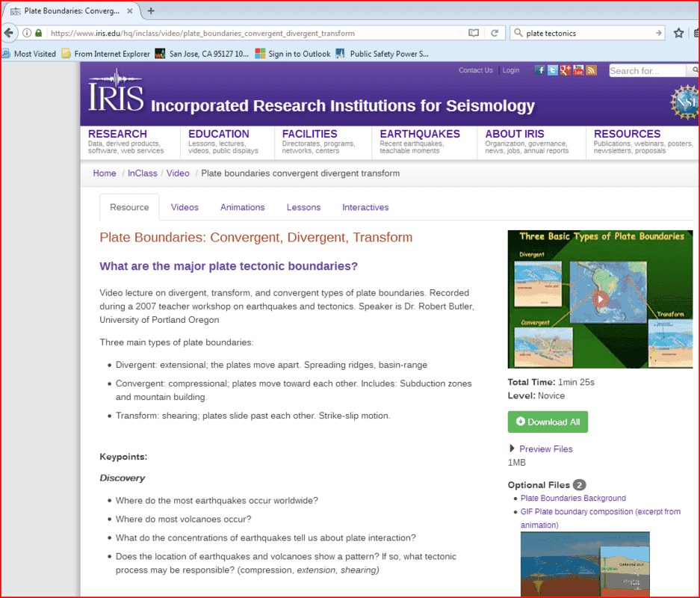Click the Level: Novice text

click(536, 395)
